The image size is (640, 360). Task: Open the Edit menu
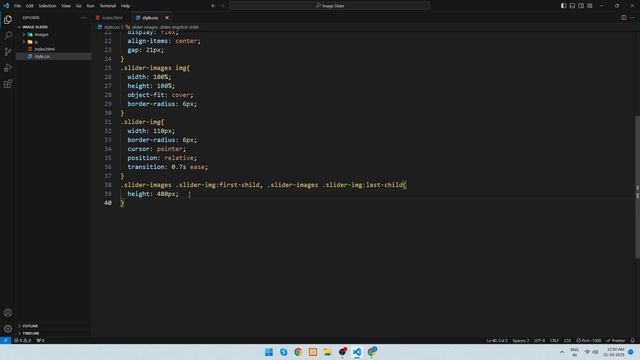(x=30, y=6)
